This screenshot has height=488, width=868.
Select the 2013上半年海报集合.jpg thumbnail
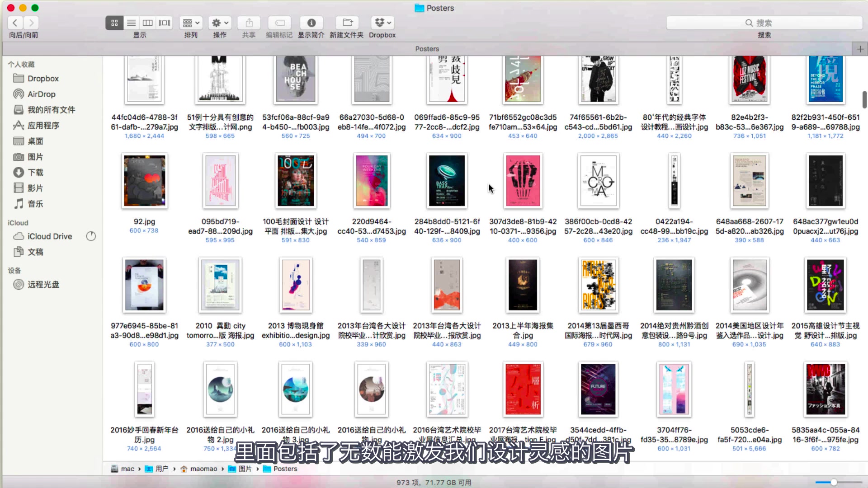pos(523,285)
